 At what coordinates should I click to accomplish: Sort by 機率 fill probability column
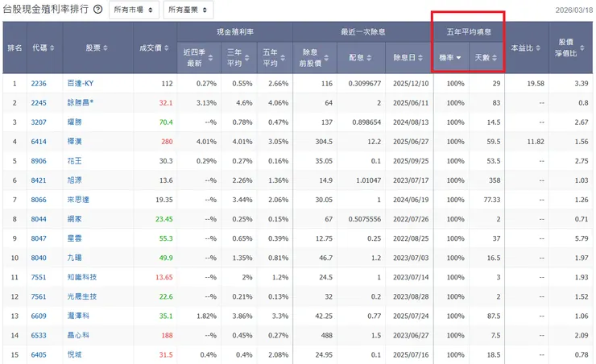click(450, 58)
